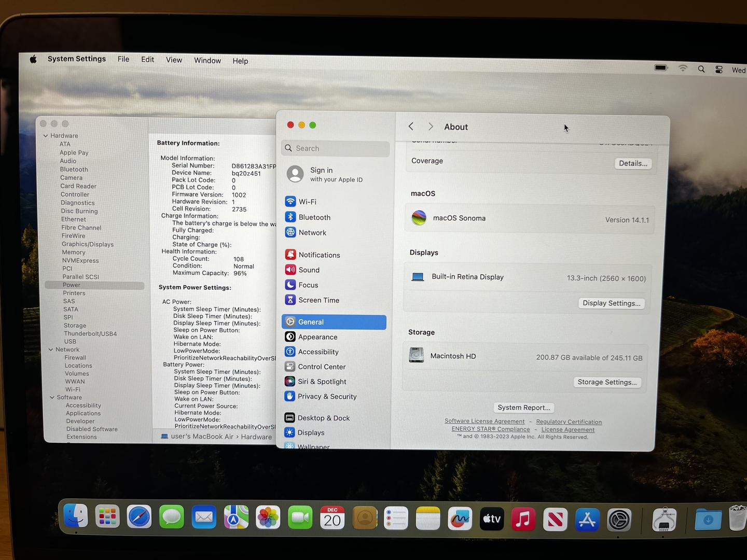The height and width of the screenshot is (560, 747).
Task: Click the Wi-Fi icon in the menu bar
Action: point(683,68)
